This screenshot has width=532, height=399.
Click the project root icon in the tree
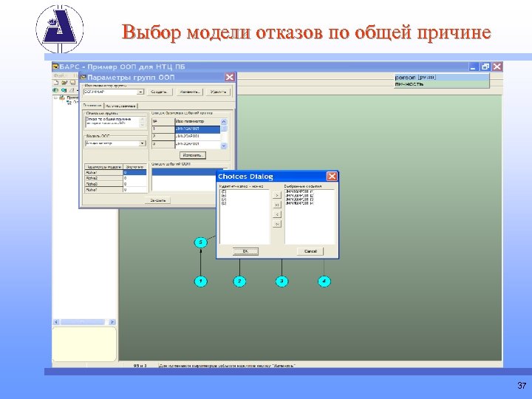(62, 98)
